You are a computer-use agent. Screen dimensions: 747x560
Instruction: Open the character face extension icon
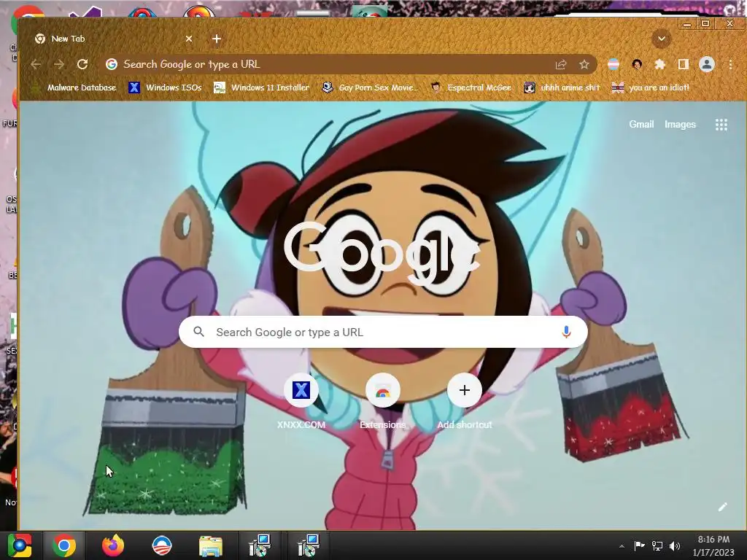637,64
